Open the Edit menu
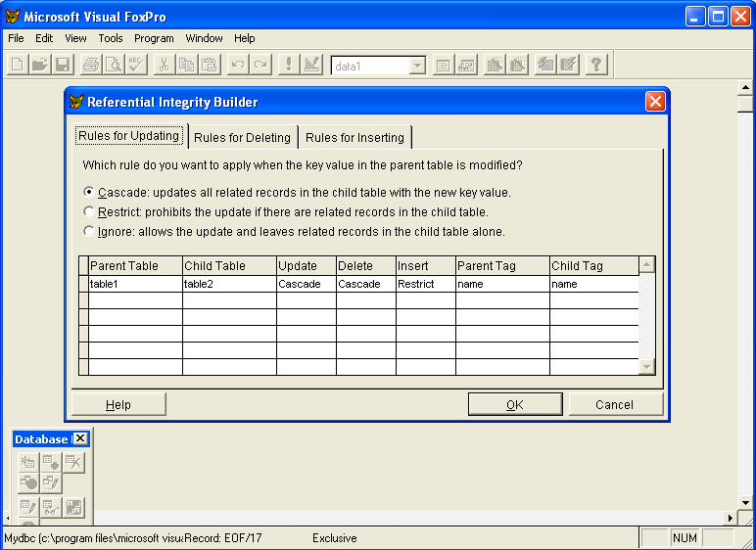The image size is (756, 550). [44, 38]
